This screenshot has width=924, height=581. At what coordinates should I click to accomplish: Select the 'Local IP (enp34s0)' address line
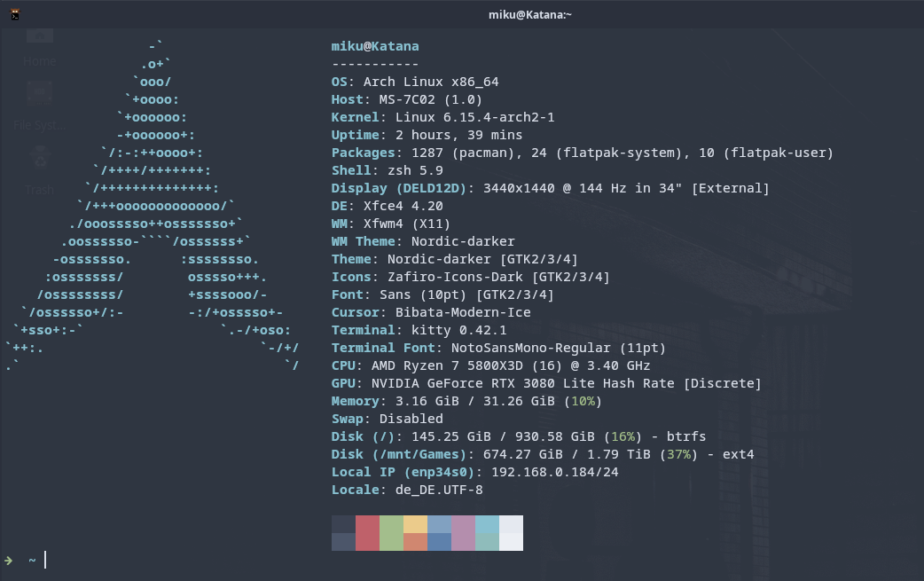(x=475, y=472)
